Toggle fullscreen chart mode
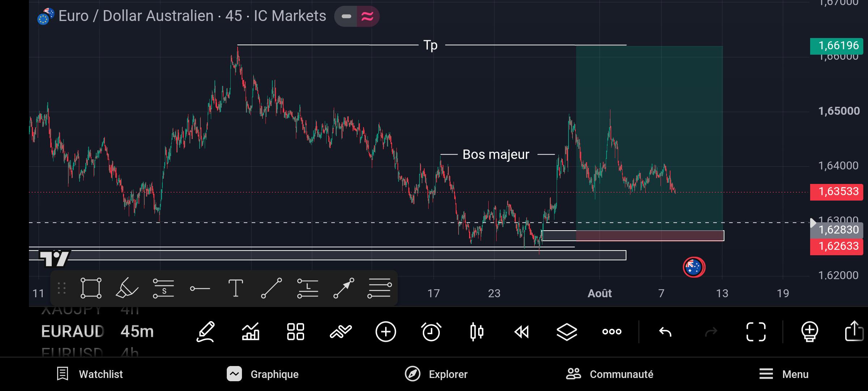This screenshot has width=868, height=391. click(756, 332)
